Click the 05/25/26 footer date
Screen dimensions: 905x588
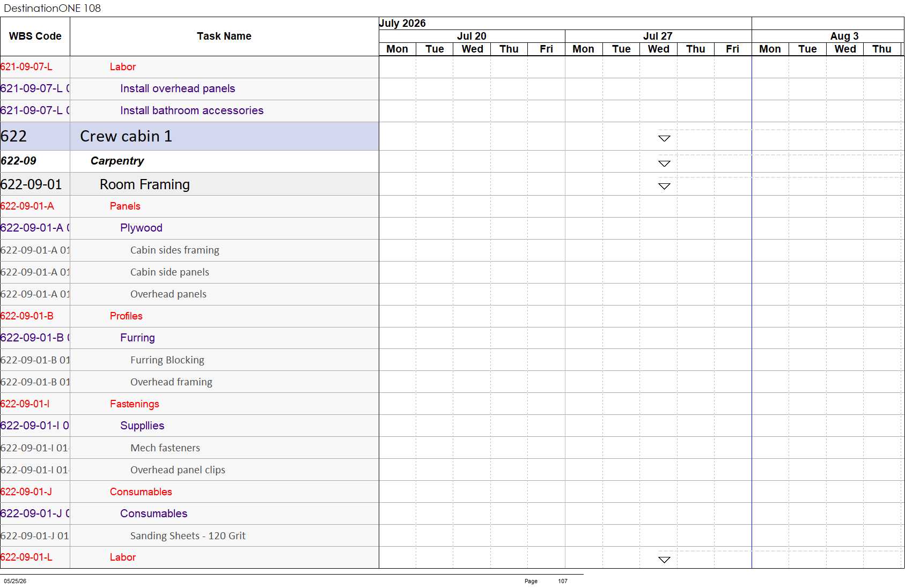[x=15, y=581]
